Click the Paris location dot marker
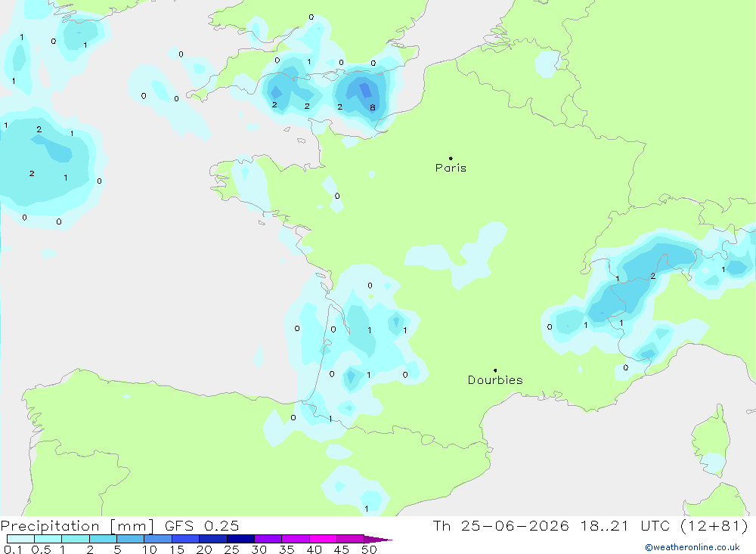Viewport: 756px width, 554px height. point(451,158)
